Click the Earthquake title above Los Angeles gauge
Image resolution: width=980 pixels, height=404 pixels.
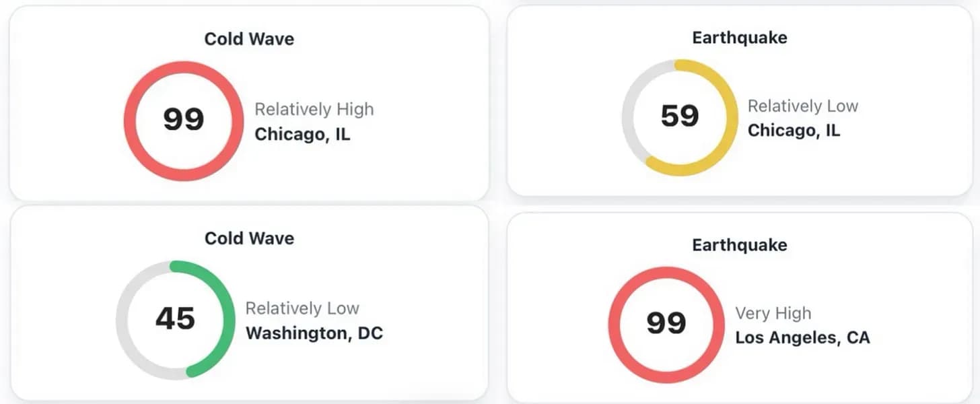coord(740,244)
